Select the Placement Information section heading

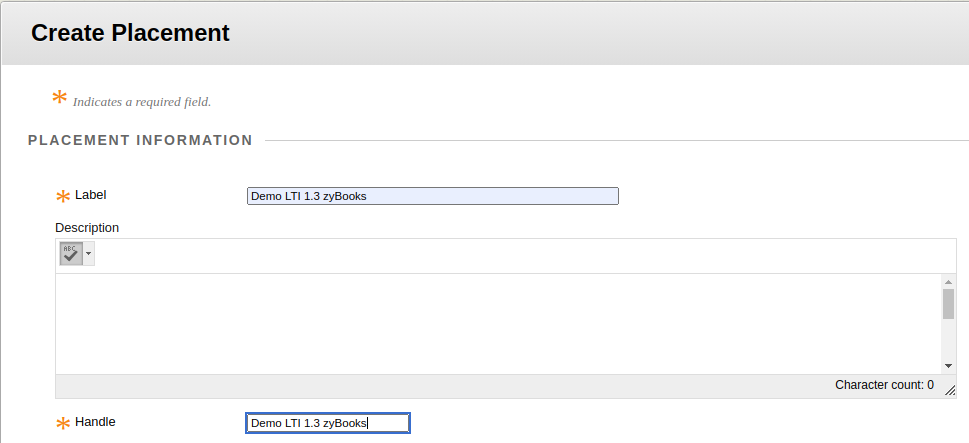[140, 140]
